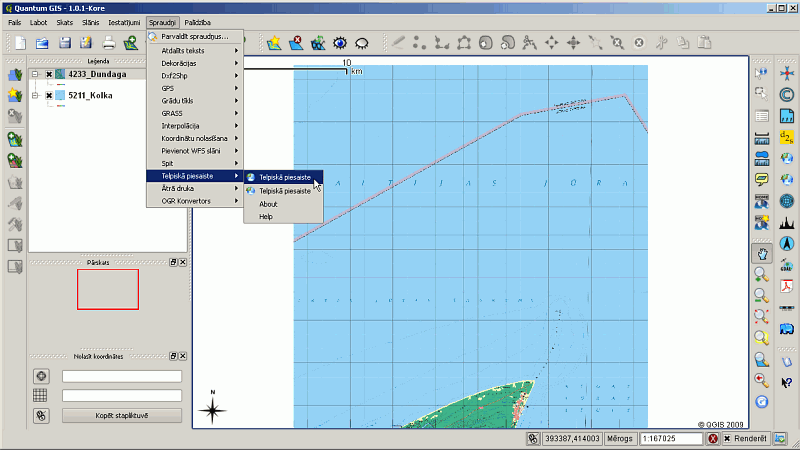
Task: Open the Slānis menu
Action: pyautogui.click(x=90, y=22)
